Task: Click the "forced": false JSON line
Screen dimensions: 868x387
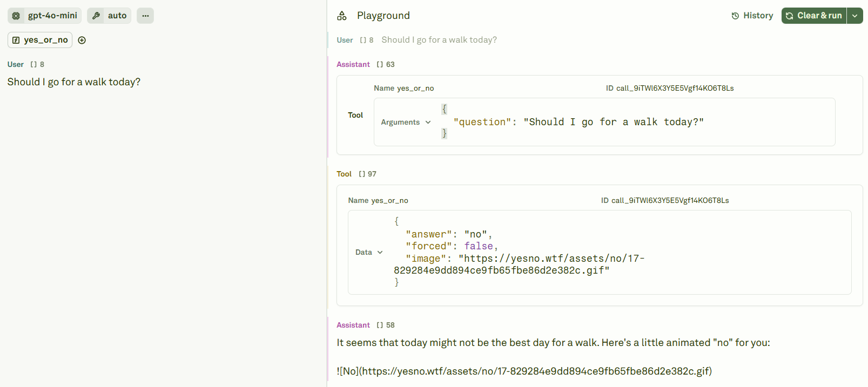Action: [x=452, y=246]
